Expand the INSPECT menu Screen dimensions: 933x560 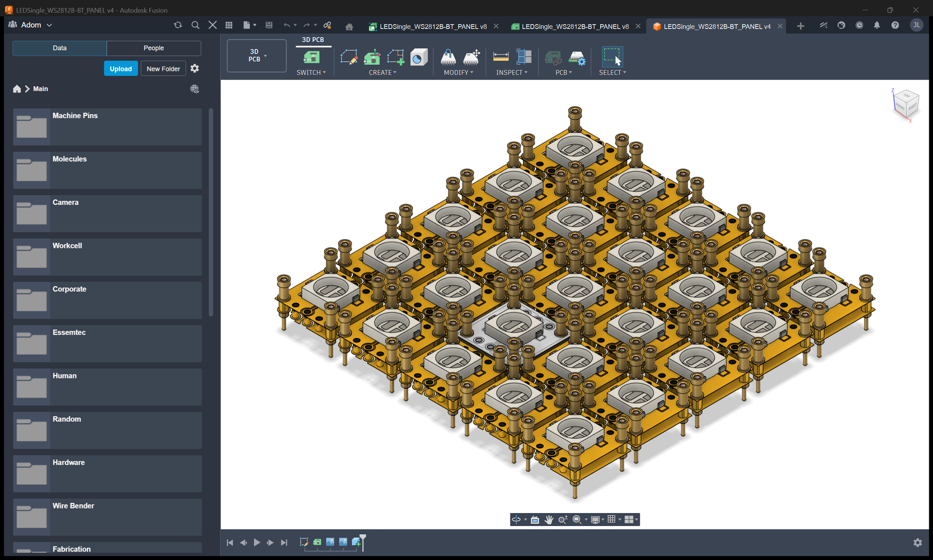(x=512, y=73)
